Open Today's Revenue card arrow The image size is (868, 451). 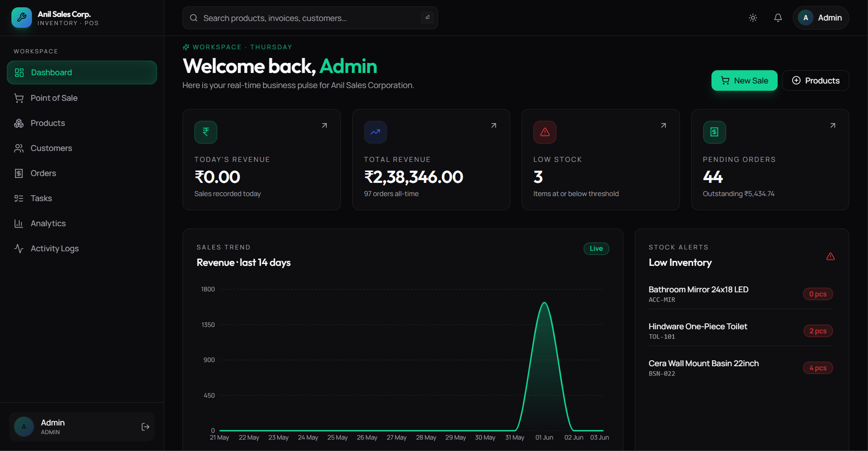324,125
